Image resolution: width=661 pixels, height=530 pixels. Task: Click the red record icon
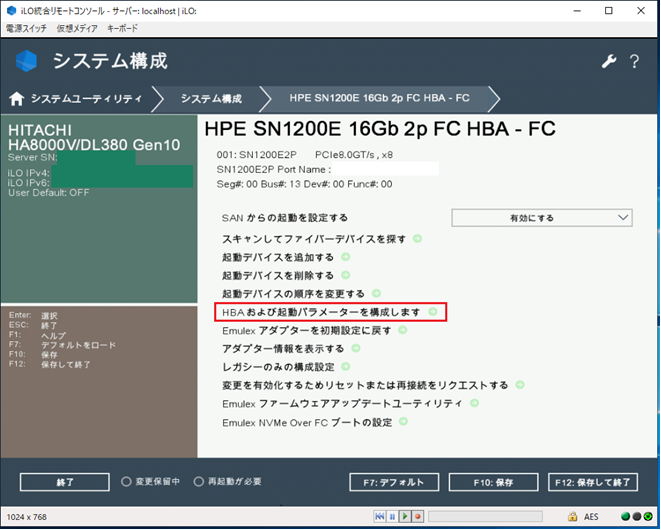[418, 517]
